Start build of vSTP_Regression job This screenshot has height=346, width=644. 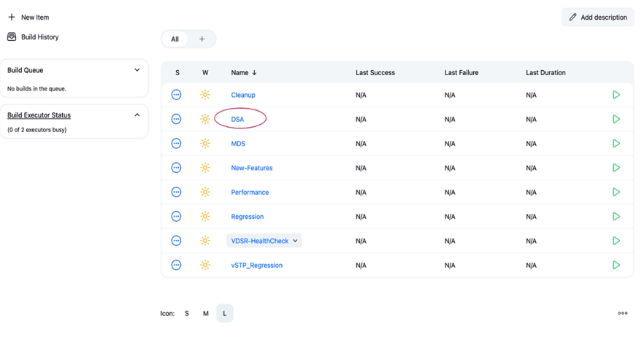pos(616,265)
